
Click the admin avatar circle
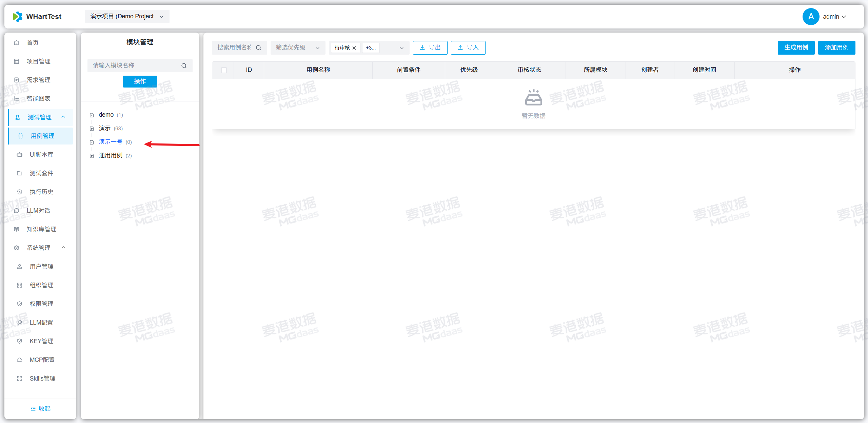(x=811, y=16)
